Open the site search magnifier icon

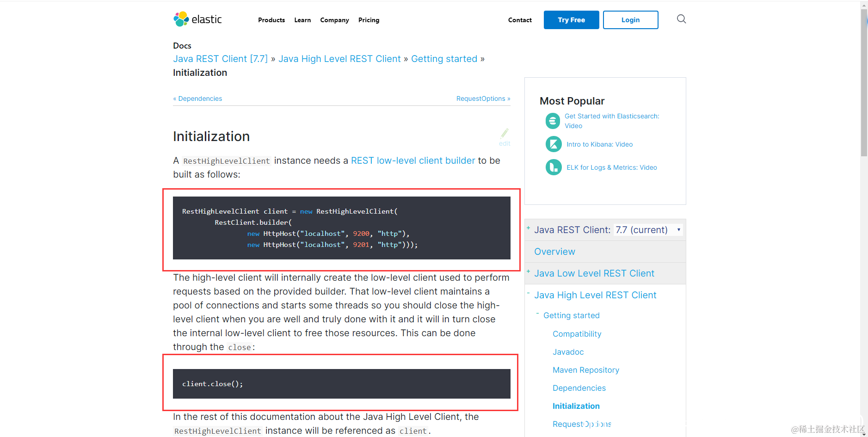681,19
